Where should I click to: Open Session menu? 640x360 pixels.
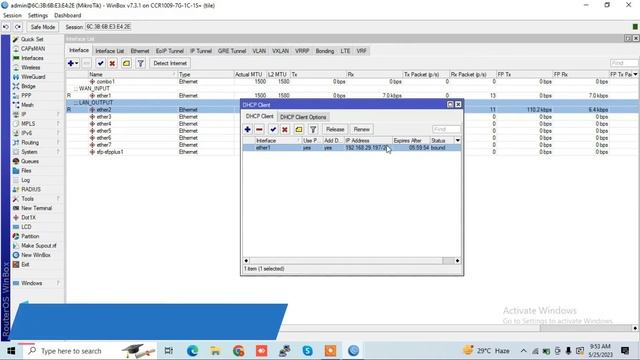[12, 16]
